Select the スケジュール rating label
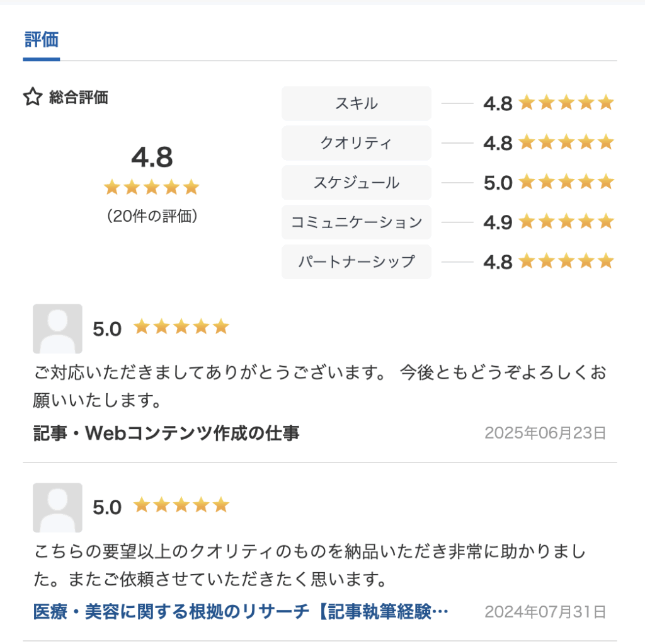 coord(357,183)
